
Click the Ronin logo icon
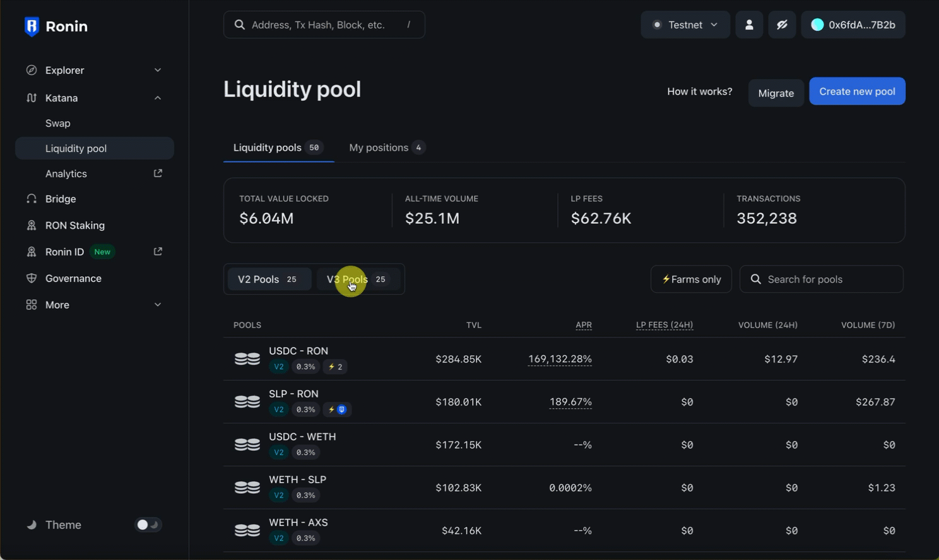pos(32,26)
